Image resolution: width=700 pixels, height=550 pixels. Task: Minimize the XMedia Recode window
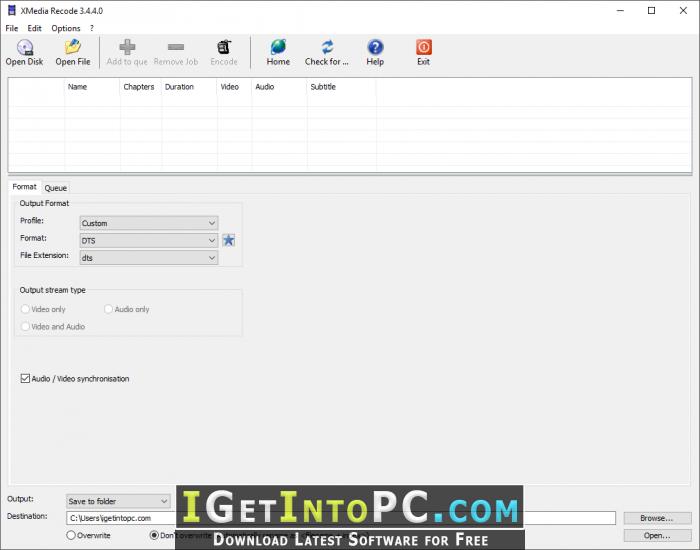pos(620,10)
